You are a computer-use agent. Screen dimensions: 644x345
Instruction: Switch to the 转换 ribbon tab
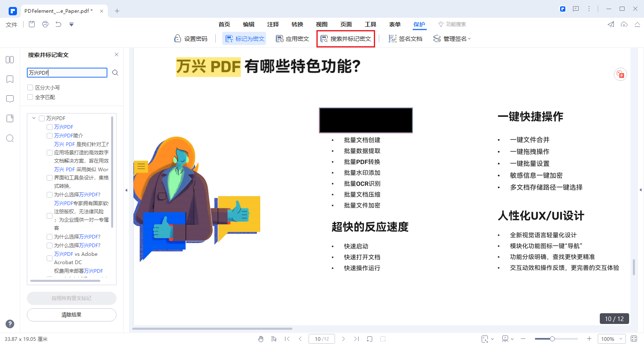coord(297,24)
